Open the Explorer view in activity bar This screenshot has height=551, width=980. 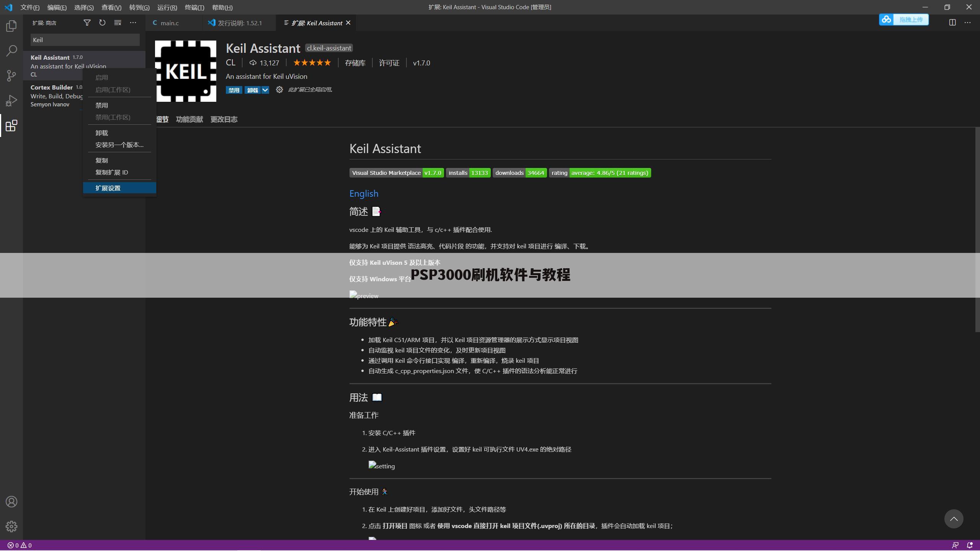click(11, 26)
